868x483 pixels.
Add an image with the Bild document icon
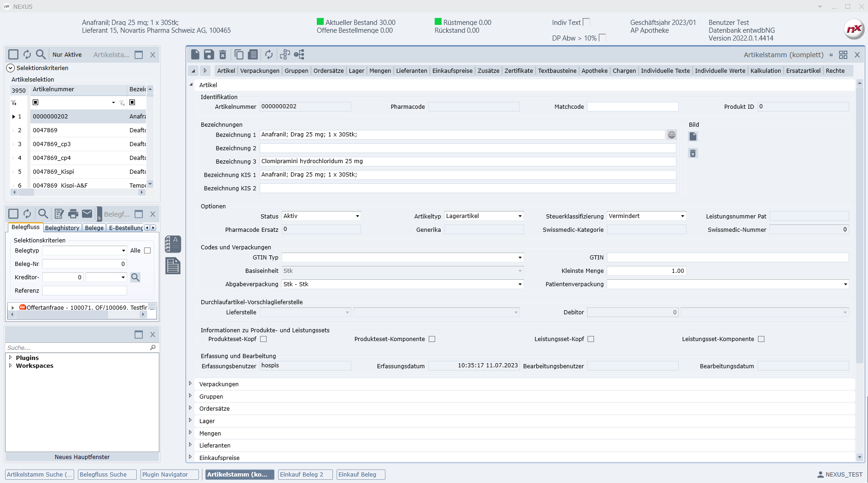click(x=693, y=136)
